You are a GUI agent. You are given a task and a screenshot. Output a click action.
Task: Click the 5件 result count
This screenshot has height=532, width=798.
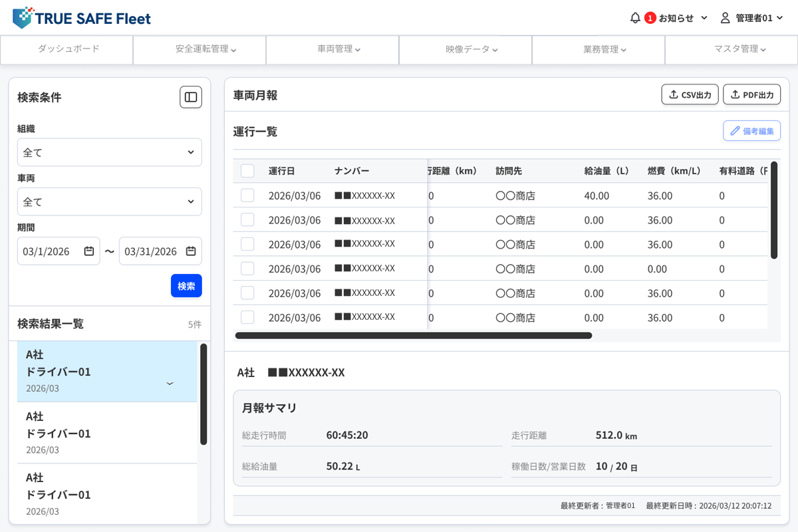tap(195, 325)
